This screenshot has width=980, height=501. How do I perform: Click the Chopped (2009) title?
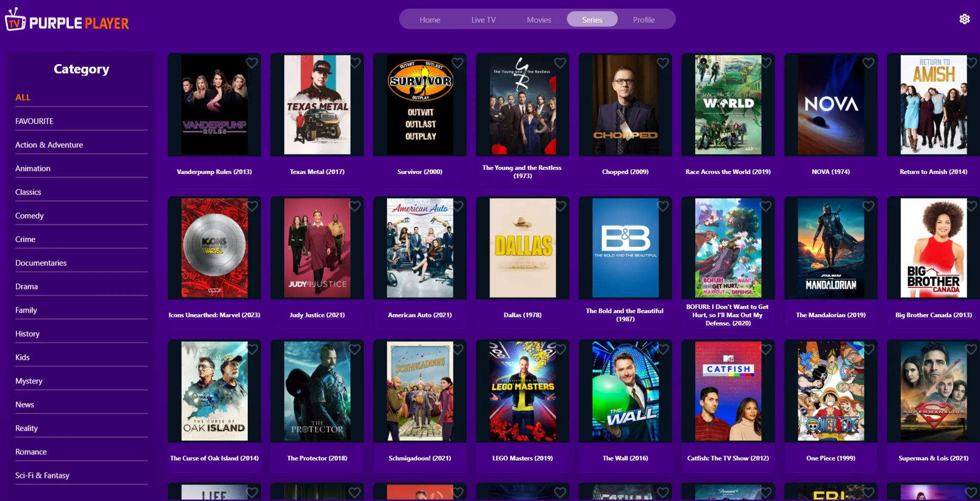(x=625, y=172)
